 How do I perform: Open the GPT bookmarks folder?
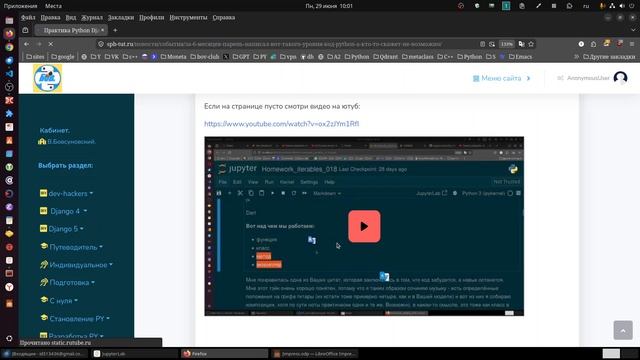click(x=241, y=57)
